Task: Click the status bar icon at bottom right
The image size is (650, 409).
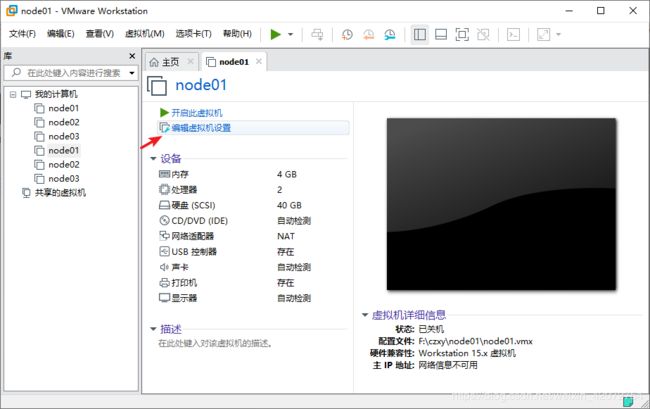Action: tap(628, 402)
